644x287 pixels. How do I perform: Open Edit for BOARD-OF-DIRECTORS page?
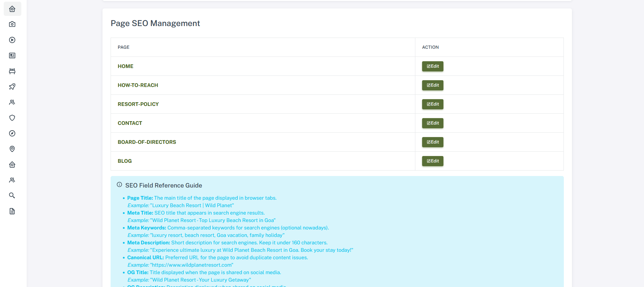[x=432, y=142]
